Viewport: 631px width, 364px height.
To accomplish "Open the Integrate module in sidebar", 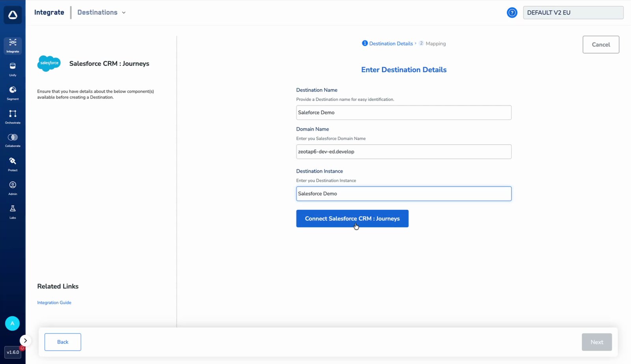I will pyautogui.click(x=13, y=46).
